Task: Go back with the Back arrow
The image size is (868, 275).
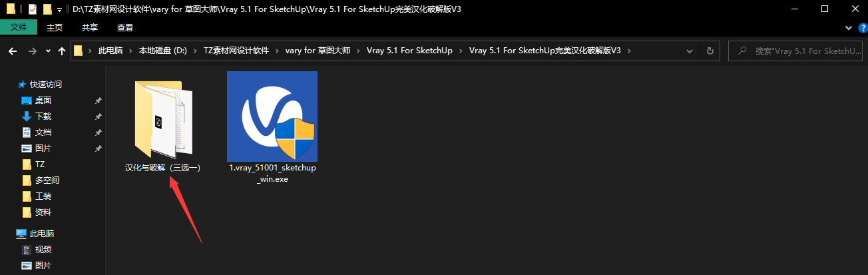Action: coord(13,51)
